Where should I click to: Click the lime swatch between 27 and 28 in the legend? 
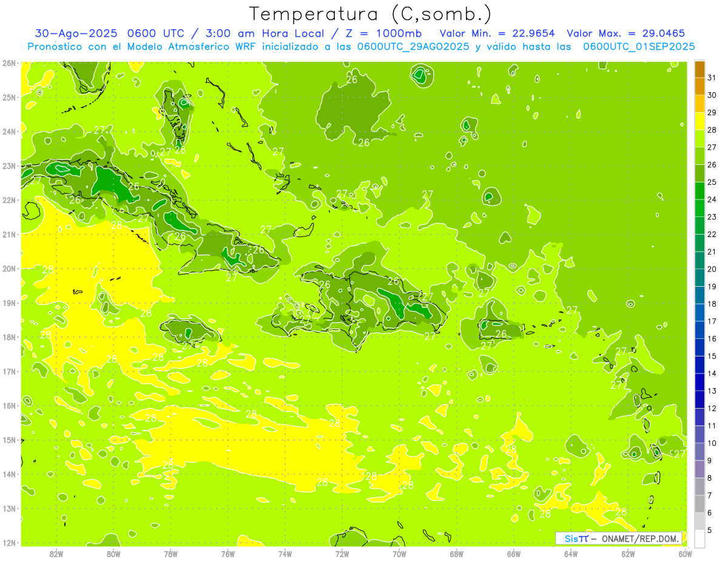[x=699, y=139]
